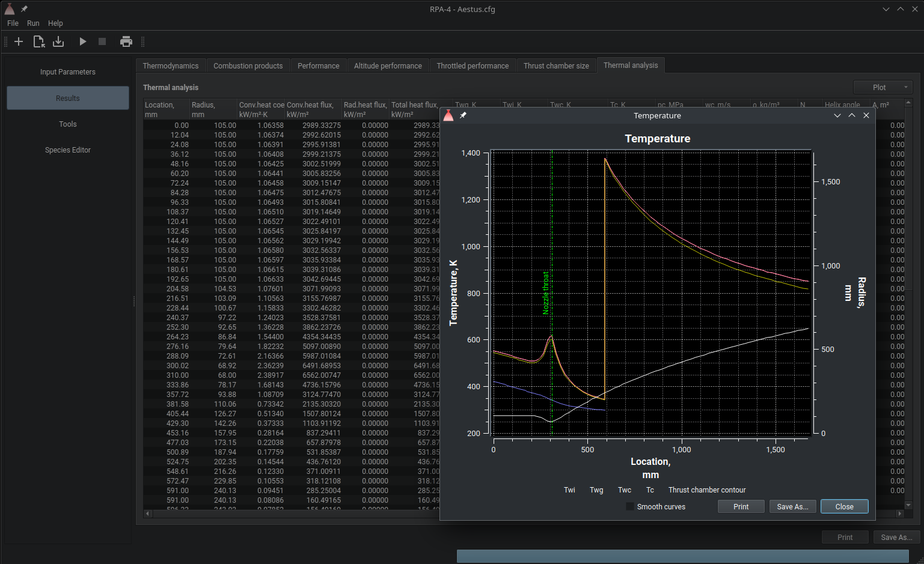This screenshot has width=924, height=564.
Task: Switch to the Altitude performance tab
Action: pyautogui.click(x=388, y=66)
